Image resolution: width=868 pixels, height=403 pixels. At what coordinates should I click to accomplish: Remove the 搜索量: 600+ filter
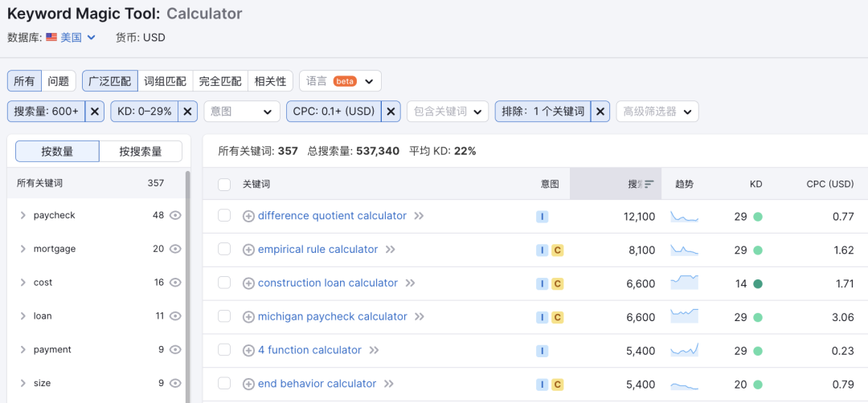pos(95,112)
